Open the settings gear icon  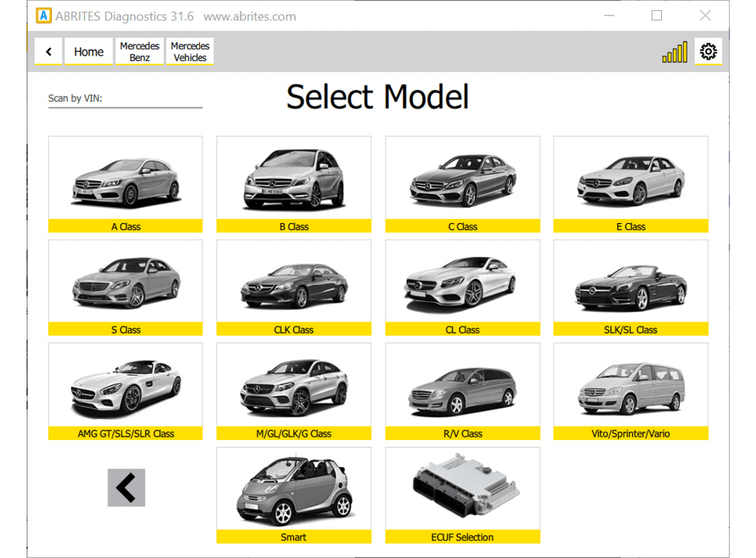click(x=708, y=52)
